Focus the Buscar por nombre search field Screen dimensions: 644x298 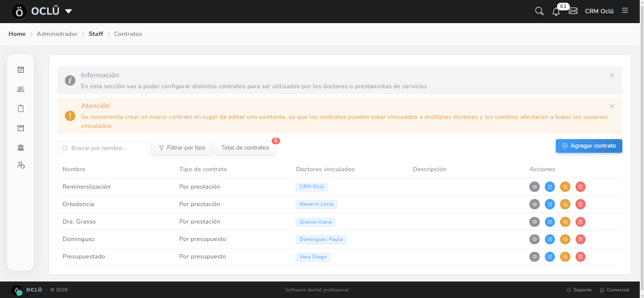(103, 148)
